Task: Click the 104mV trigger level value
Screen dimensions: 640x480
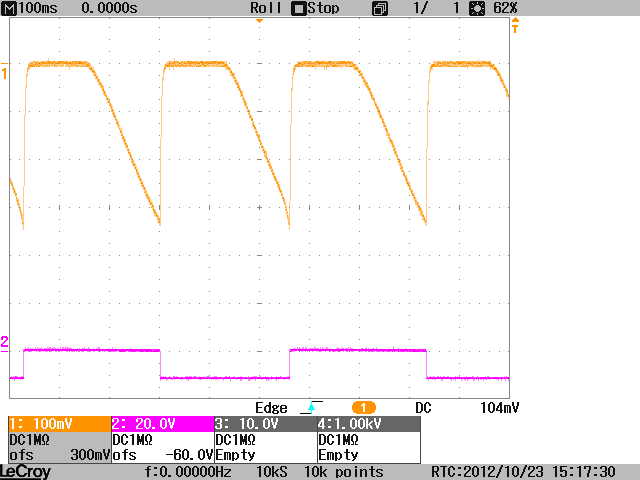Action: (500, 408)
